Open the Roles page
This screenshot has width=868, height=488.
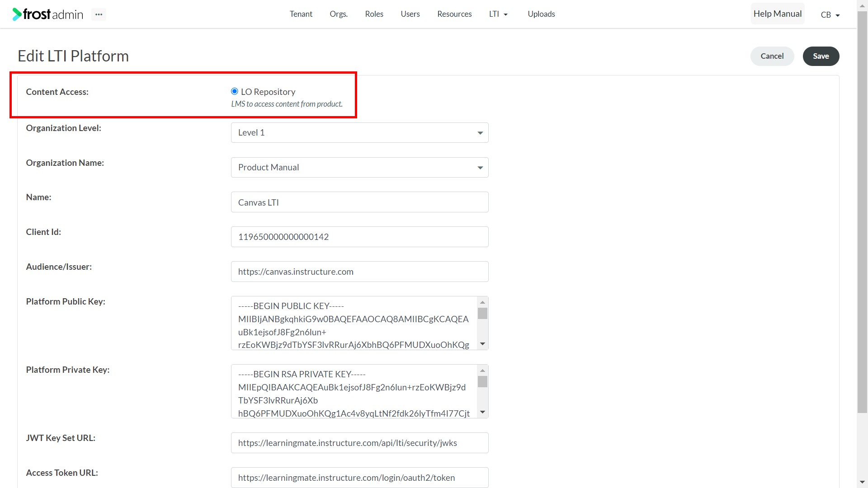[374, 14]
